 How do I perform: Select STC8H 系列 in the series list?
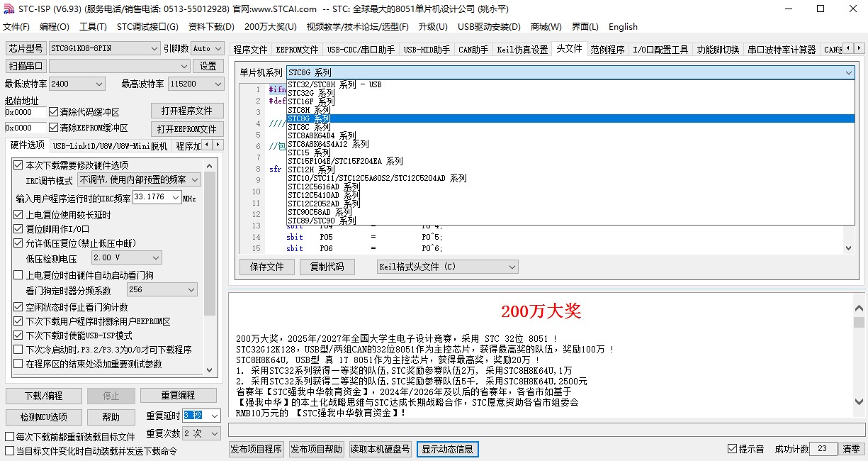[570, 110]
